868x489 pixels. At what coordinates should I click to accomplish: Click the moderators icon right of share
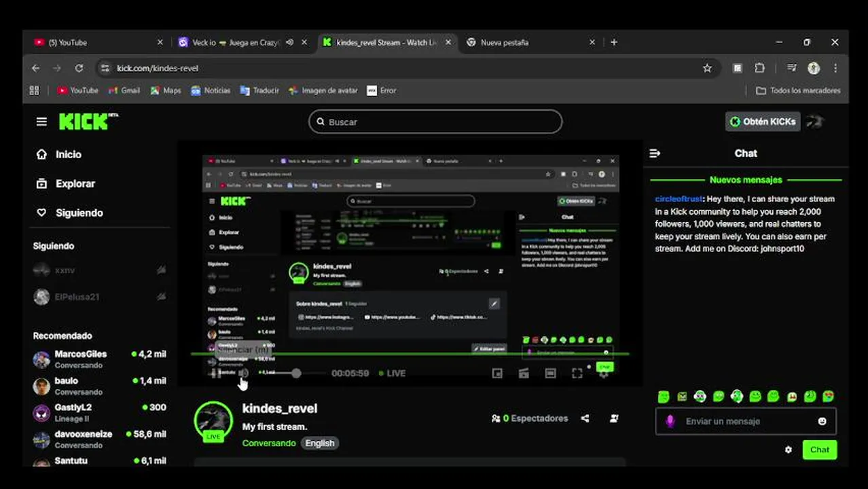click(x=614, y=418)
